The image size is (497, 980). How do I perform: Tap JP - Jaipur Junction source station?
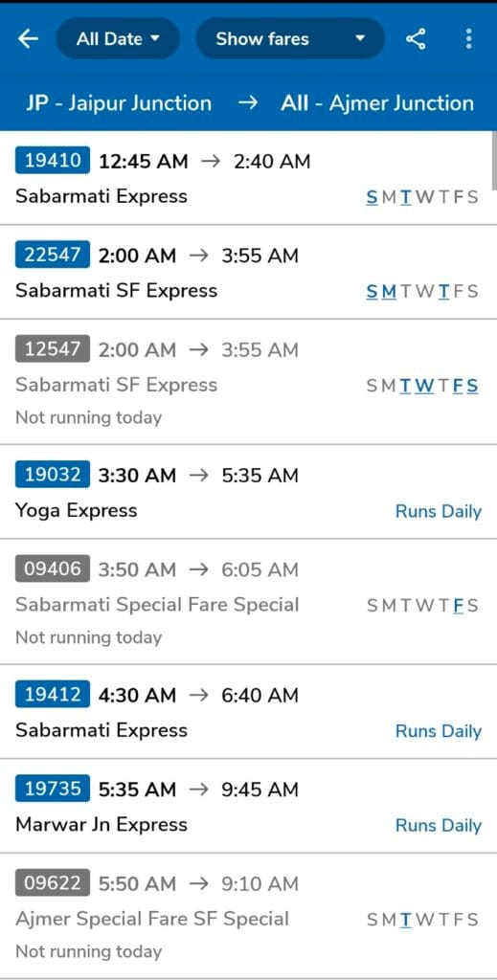tap(119, 103)
